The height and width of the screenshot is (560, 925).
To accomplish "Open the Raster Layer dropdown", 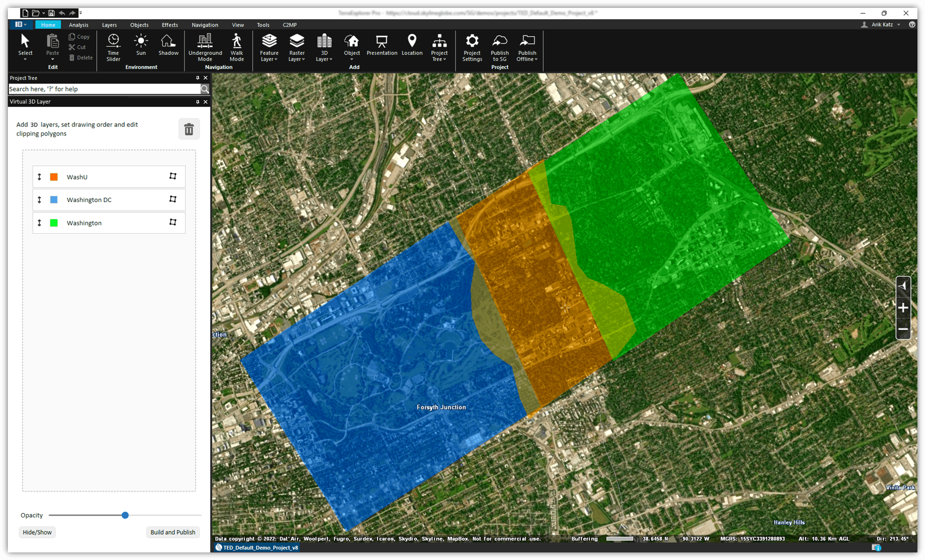I will tap(297, 48).
